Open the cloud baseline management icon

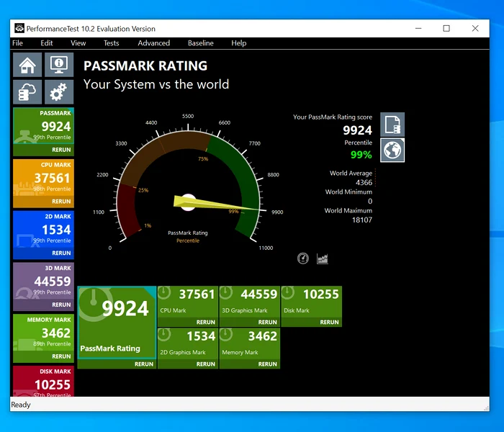27,92
